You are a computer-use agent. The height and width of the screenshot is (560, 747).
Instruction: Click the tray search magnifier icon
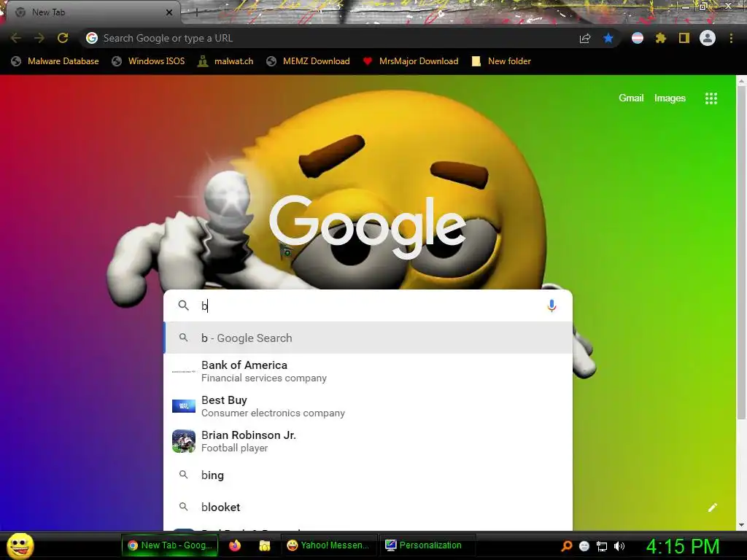[x=566, y=545]
